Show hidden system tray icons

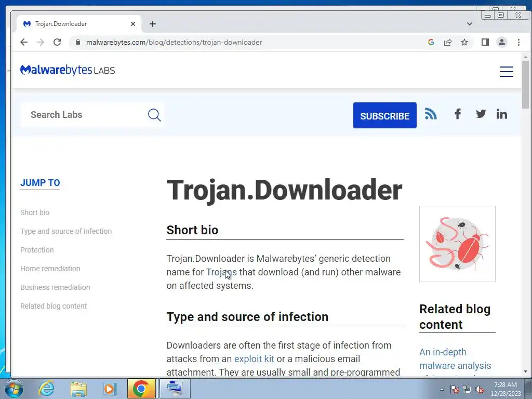(x=442, y=389)
